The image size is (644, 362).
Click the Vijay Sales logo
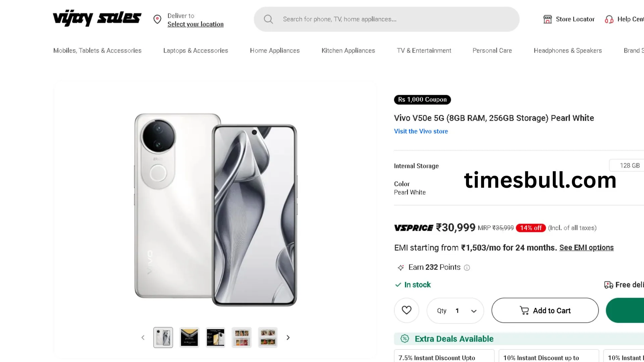pos(97,18)
